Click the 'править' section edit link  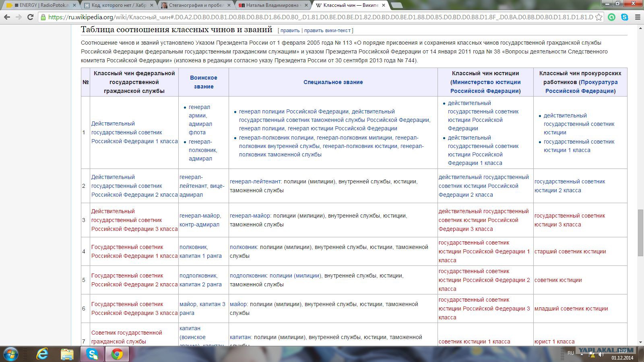click(x=290, y=31)
